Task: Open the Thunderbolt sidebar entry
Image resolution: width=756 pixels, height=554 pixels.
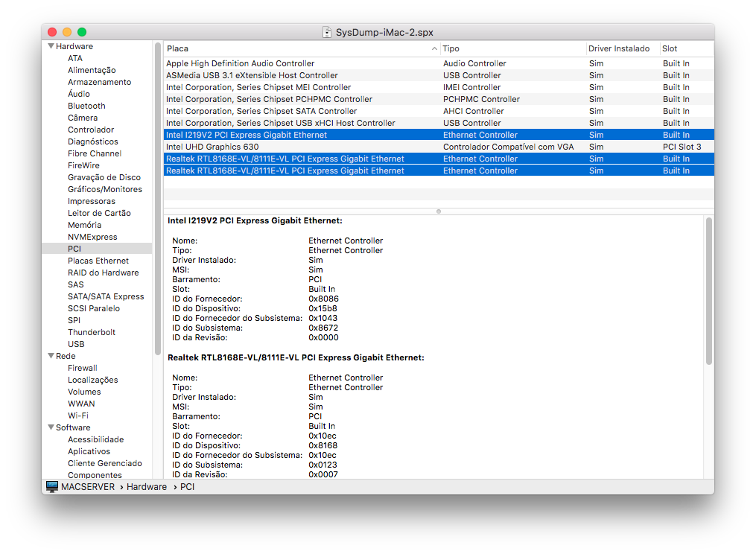Action: click(92, 332)
